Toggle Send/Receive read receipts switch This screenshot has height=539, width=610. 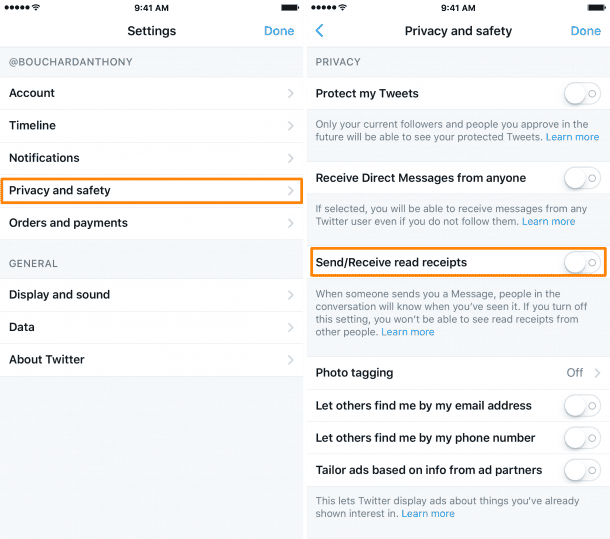[582, 262]
